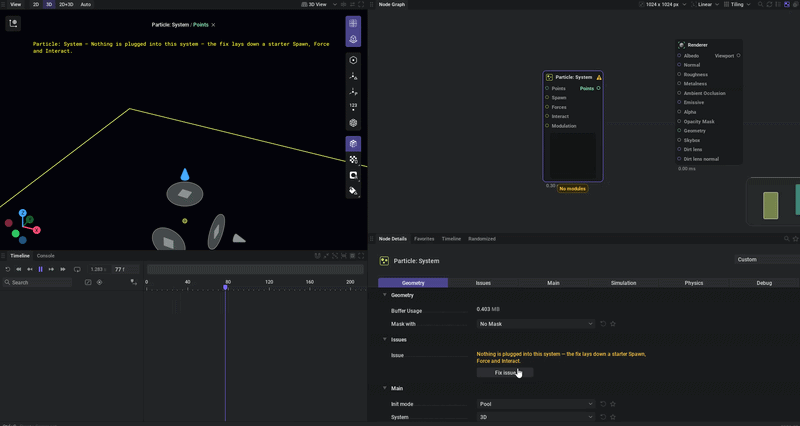
Task: Switch viewport to 3D mode
Action: (x=49, y=4)
